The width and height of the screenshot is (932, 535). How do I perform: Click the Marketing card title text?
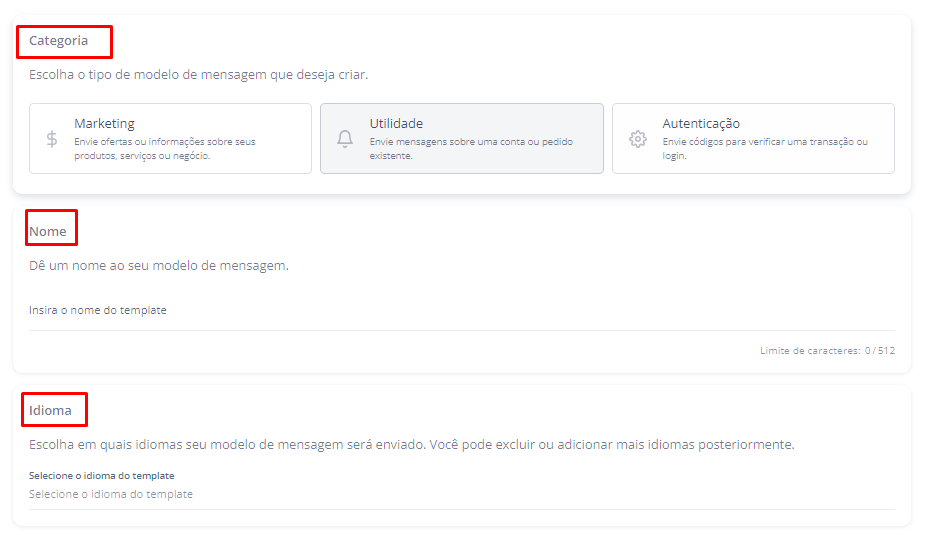pyautogui.click(x=104, y=123)
